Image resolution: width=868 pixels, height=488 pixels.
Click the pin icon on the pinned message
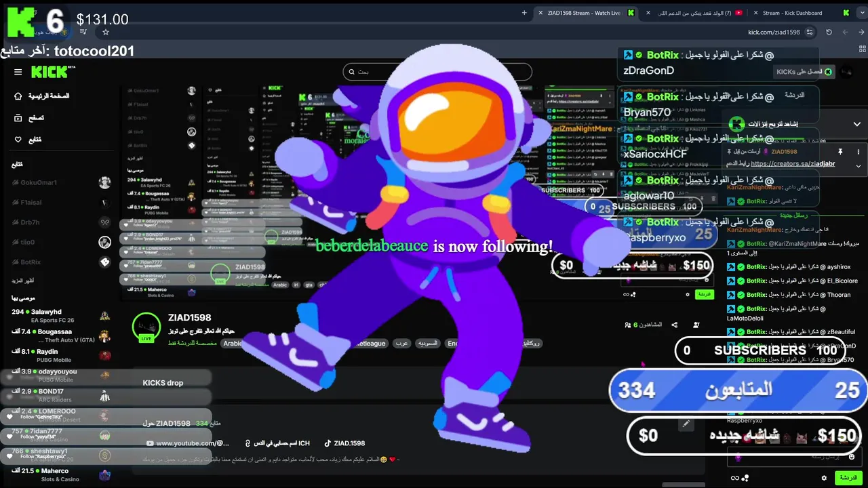(840, 152)
